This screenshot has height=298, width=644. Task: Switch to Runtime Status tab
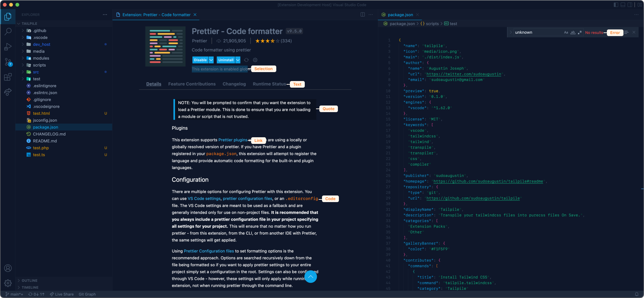click(269, 84)
